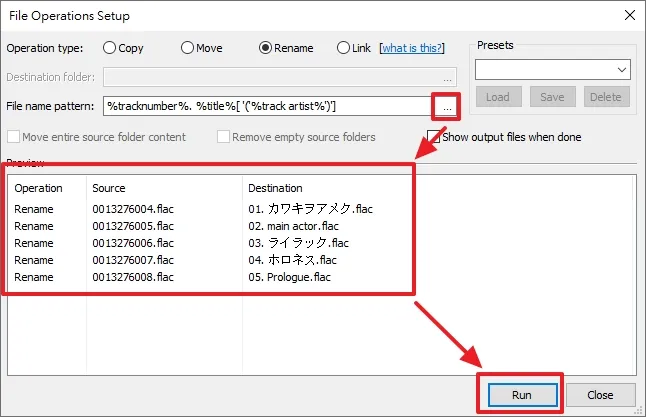Click the Run button
Image resolution: width=646 pixels, height=417 pixels.
(x=522, y=395)
